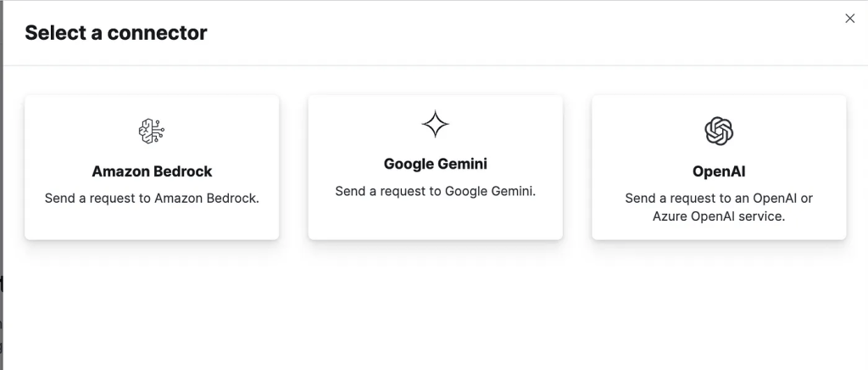Screen dimensions: 868x370
Task: Select the Google Gemini title label
Action: pyautogui.click(x=435, y=164)
